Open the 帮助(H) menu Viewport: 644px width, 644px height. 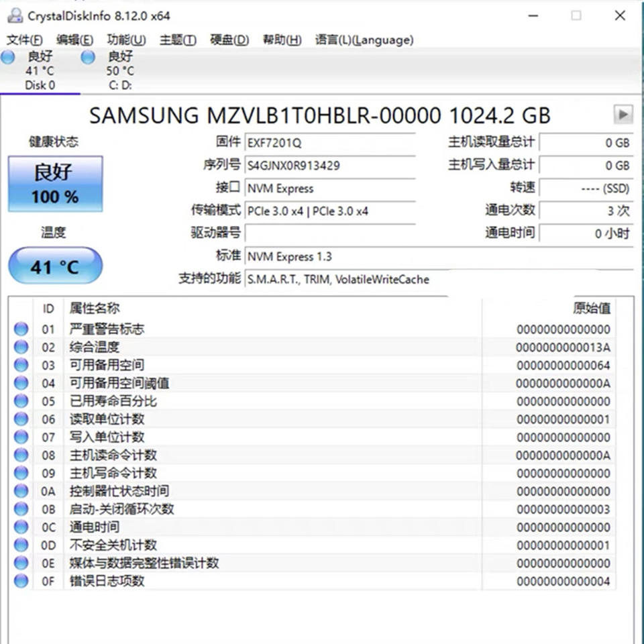coord(282,40)
